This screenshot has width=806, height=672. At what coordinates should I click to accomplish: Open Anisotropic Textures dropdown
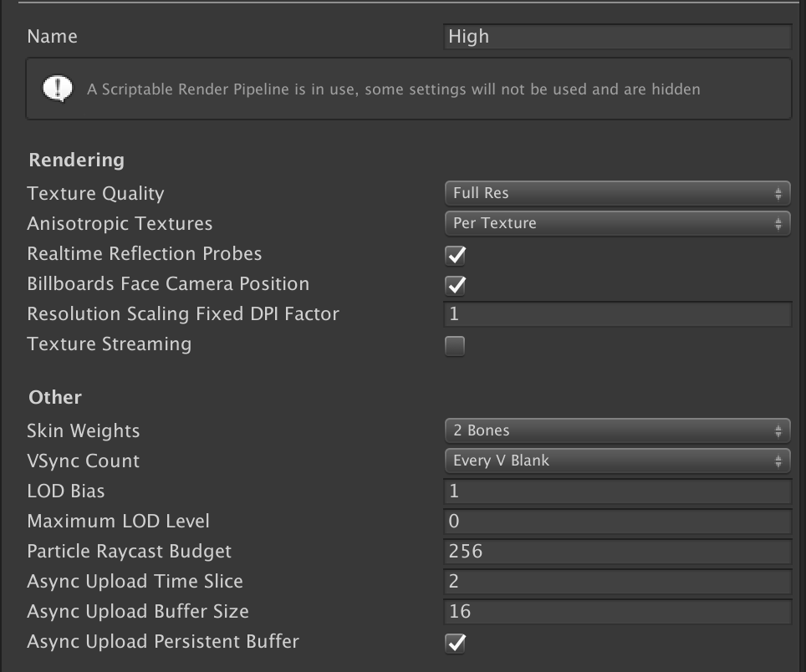[617, 223]
